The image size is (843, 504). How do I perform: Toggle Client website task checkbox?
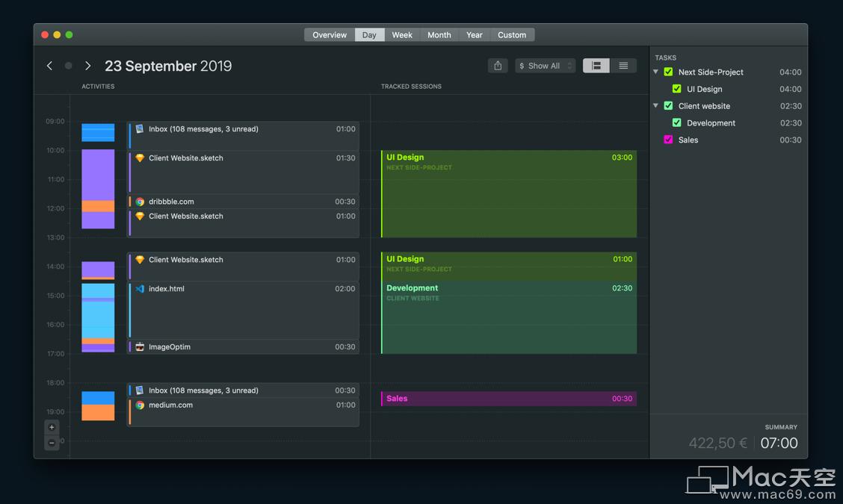point(668,106)
